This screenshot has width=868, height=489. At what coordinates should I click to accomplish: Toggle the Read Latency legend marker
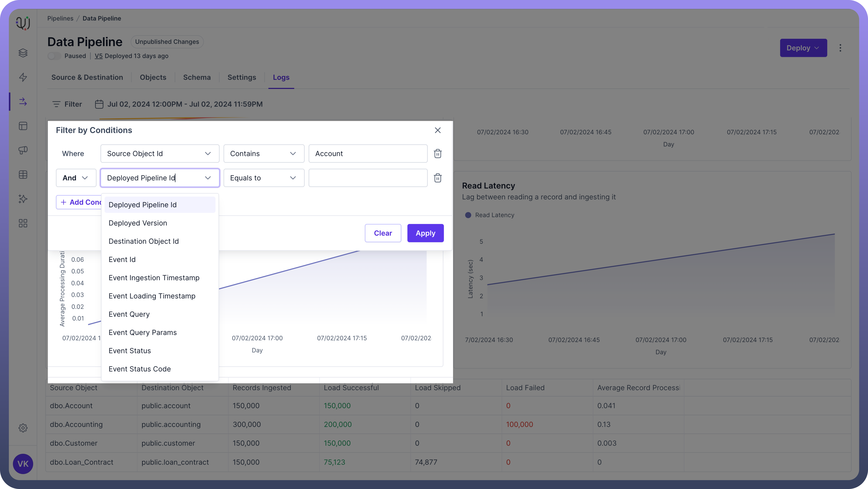pyautogui.click(x=468, y=215)
